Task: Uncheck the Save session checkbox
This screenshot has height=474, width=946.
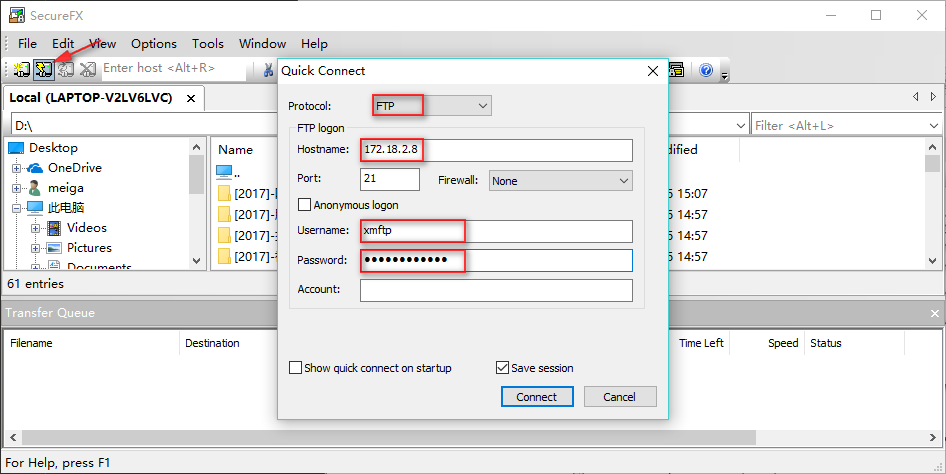Action: pos(502,368)
